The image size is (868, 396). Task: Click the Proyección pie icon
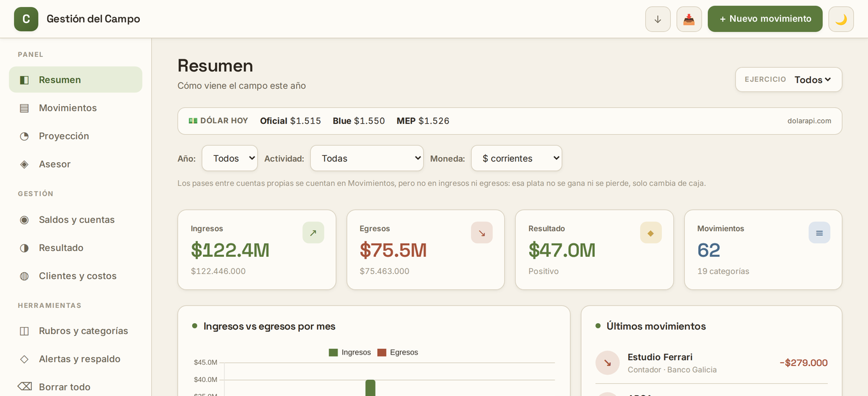tap(24, 136)
